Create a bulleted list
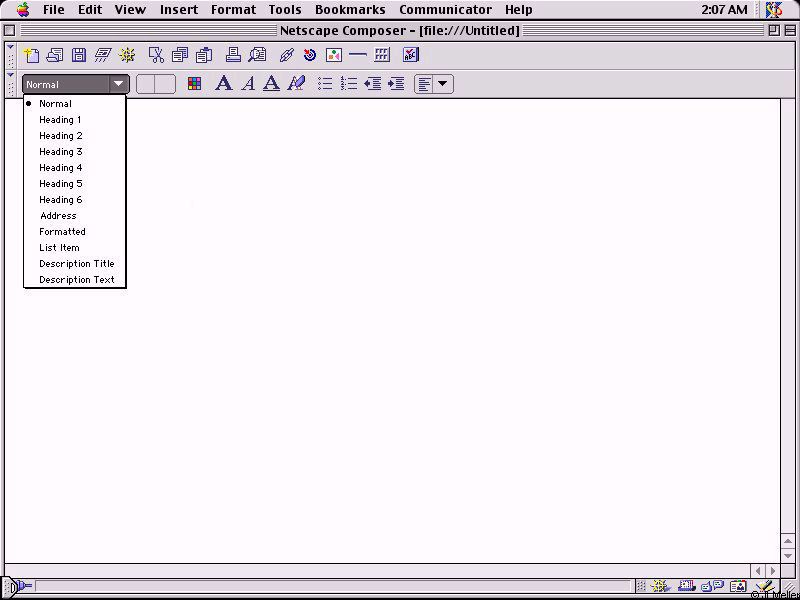 pyautogui.click(x=325, y=84)
